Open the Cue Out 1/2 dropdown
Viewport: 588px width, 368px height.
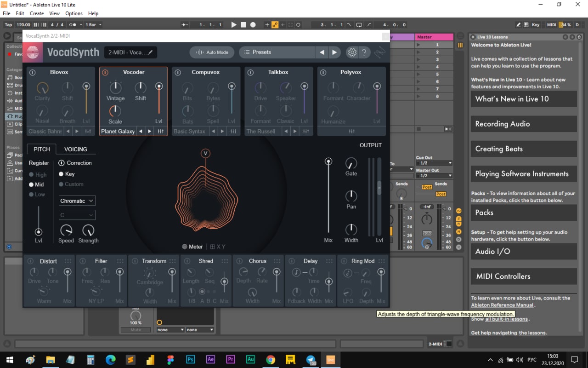coord(434,163)
